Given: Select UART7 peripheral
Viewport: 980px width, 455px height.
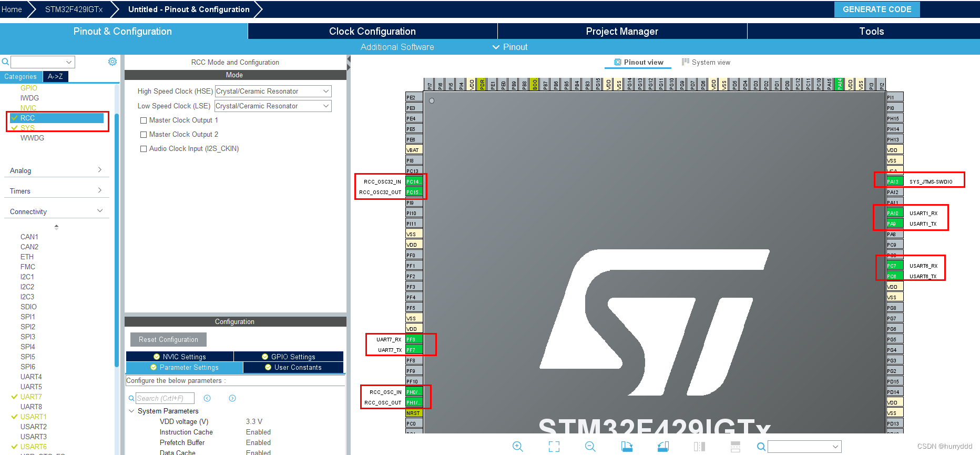Looking at the screenshot, I should (x=31, y=397).
